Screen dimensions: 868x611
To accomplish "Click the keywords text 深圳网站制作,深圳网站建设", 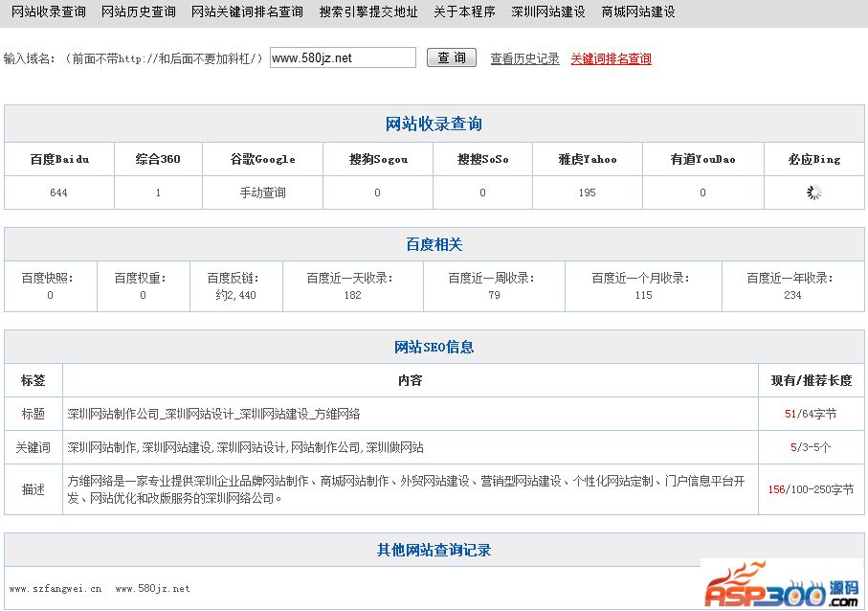I will [x=245, y=447].
